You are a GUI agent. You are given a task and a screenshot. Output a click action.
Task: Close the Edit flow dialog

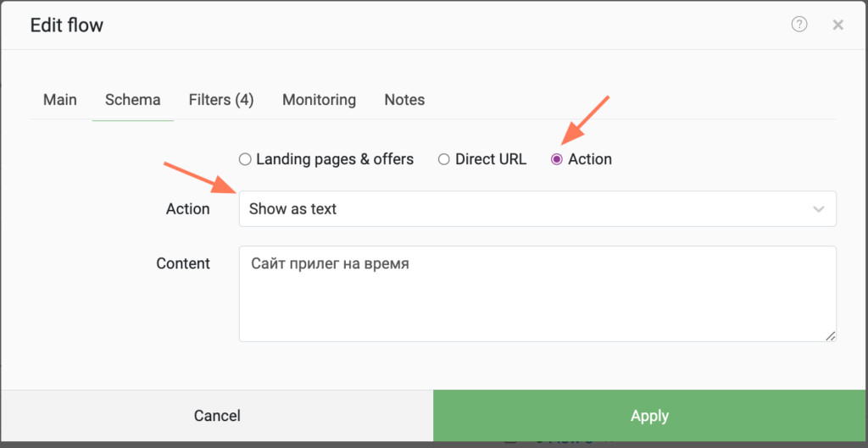(x=838, y=25)
